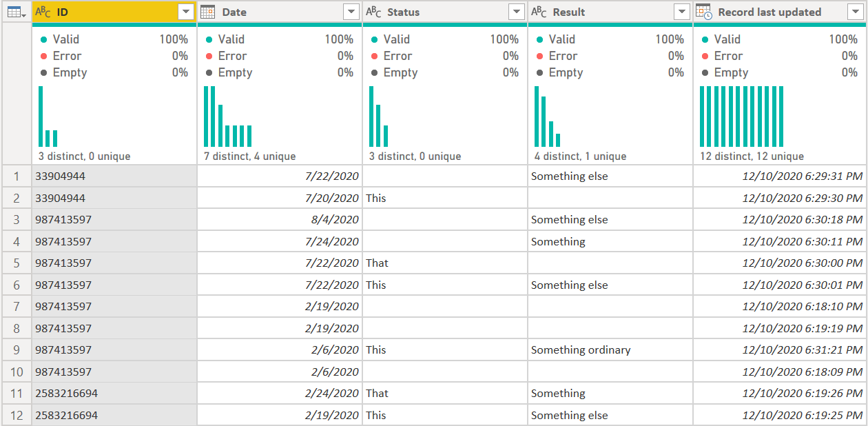Click '12 distinct, 12 unique' label
The width and height of the screenshot is (868, 426).
tap(752, 156)
